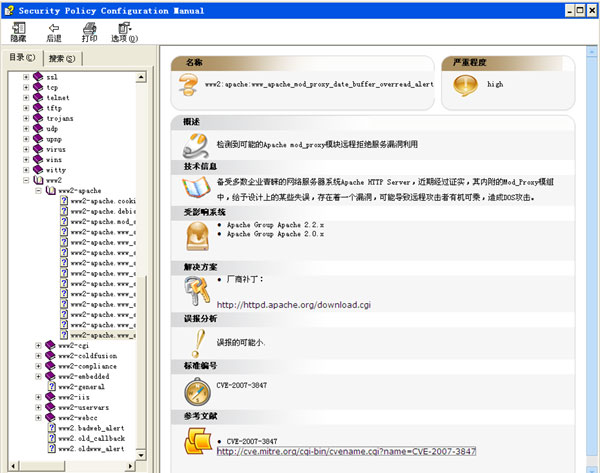Open the httpd.apache.org download link
Viewport: 600px width, 473px height.
pyautogui.click(x=293, y=305)
